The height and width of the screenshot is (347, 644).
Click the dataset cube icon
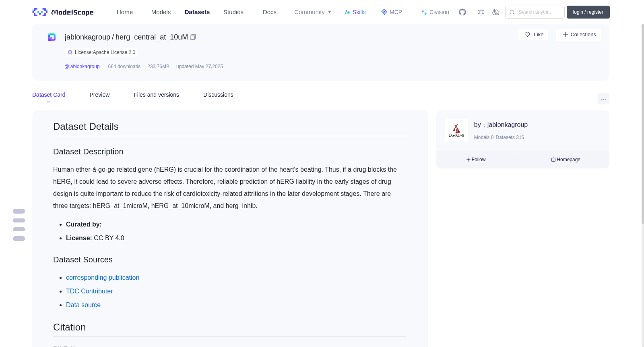[52, 37]
